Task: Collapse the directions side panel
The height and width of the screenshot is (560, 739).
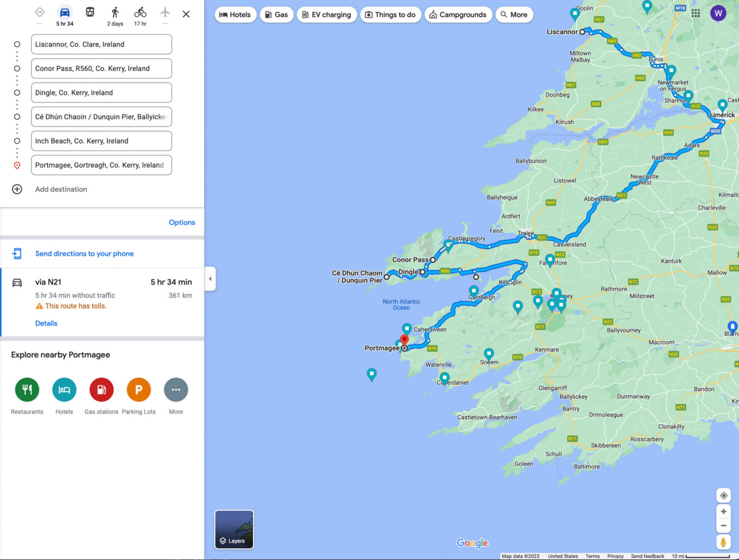Action: (210, 278)
